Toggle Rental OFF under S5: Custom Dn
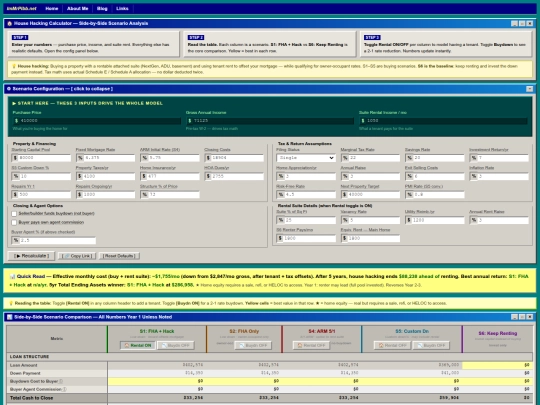The image size is (540, 405). coord(392,345)
